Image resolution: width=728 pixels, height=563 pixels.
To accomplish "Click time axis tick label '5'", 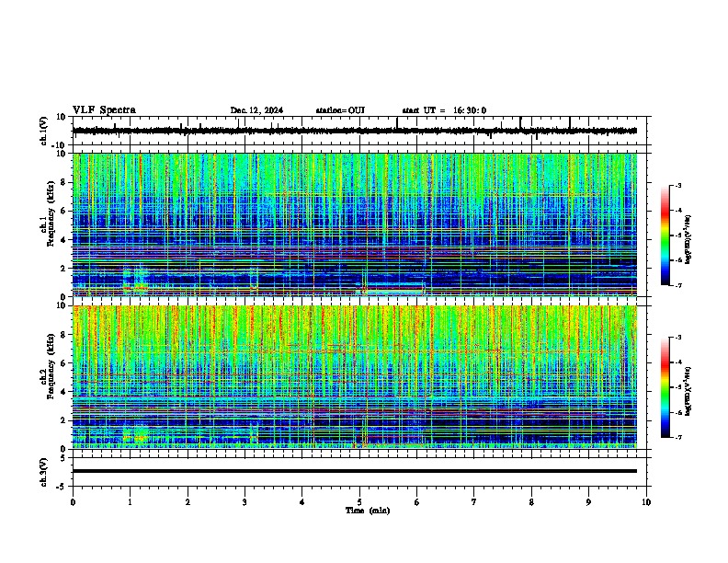I will click(359, 502).
